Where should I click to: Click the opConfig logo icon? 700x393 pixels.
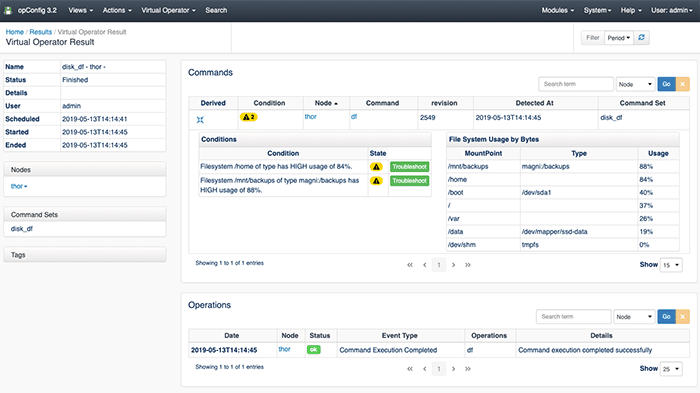tap(8, 10)
